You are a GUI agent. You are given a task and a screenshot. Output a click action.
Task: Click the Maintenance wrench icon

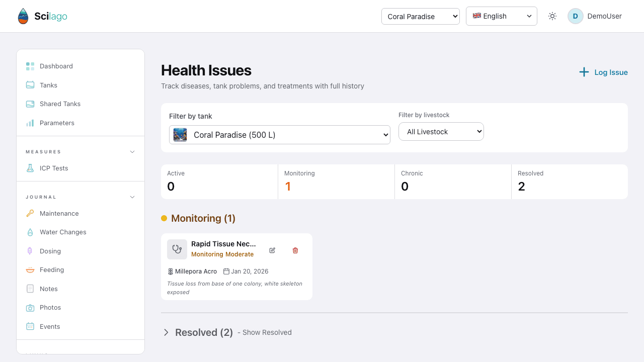click(30, 214)
